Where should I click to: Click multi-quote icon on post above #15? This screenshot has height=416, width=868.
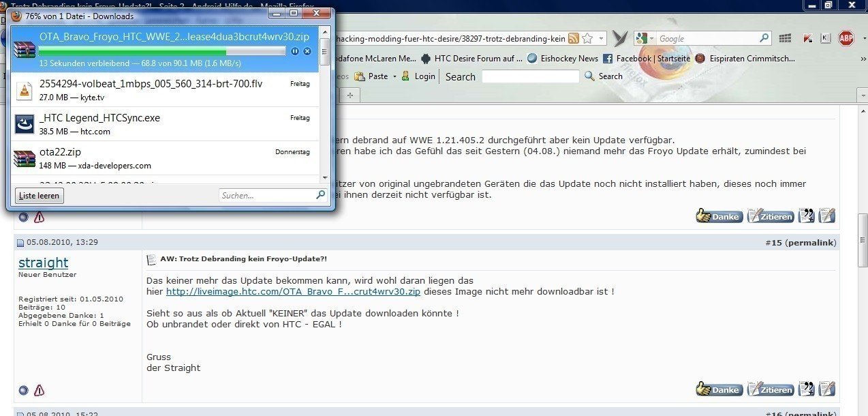(x=806, y=216)
